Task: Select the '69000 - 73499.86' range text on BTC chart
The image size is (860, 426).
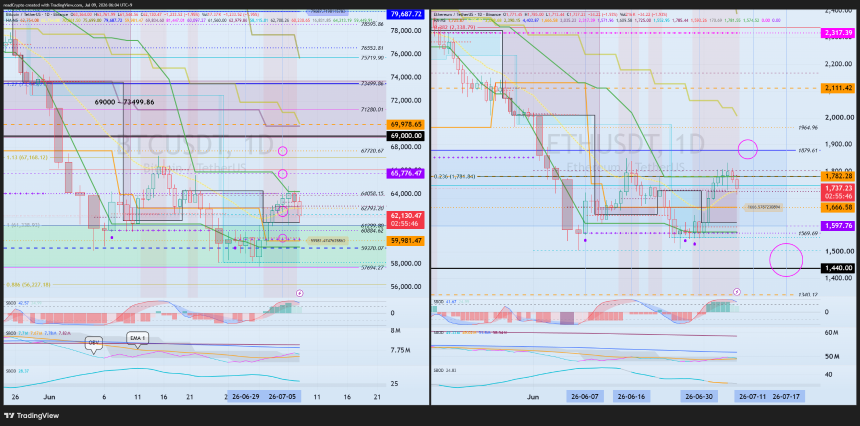Action: pyautogui.click(x=127, y=102)
